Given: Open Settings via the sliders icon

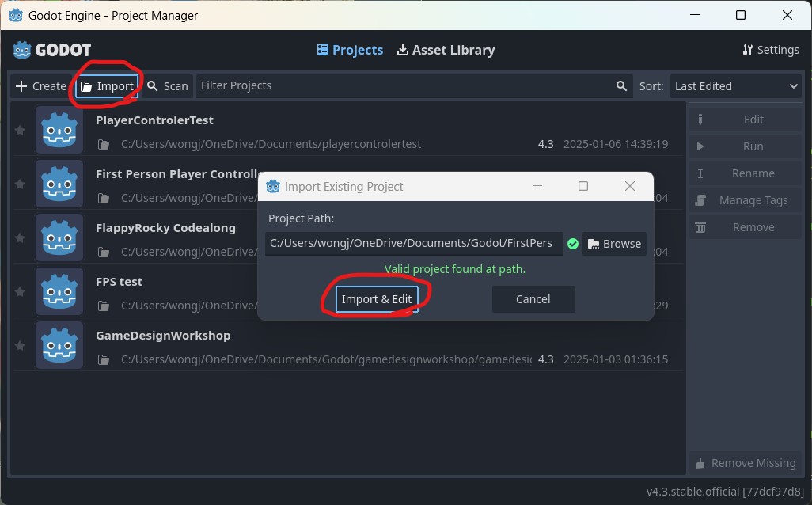Looking at the screenshot, I should coord(747,50).
